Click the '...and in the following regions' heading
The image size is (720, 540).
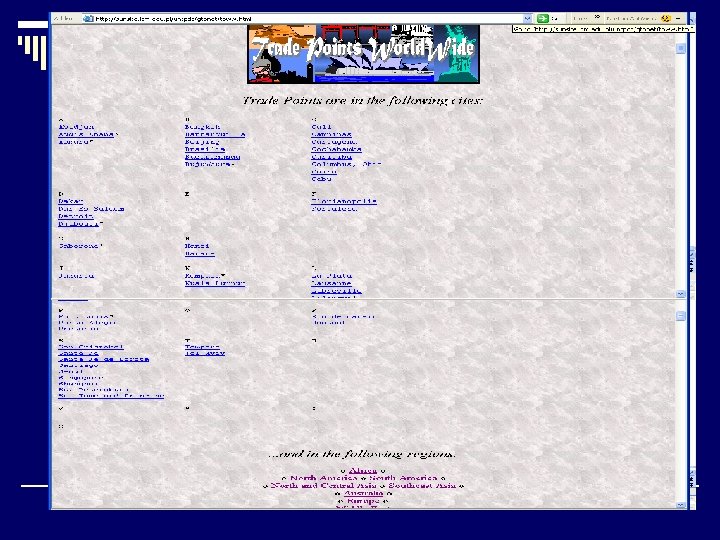(x=362, y=454)
